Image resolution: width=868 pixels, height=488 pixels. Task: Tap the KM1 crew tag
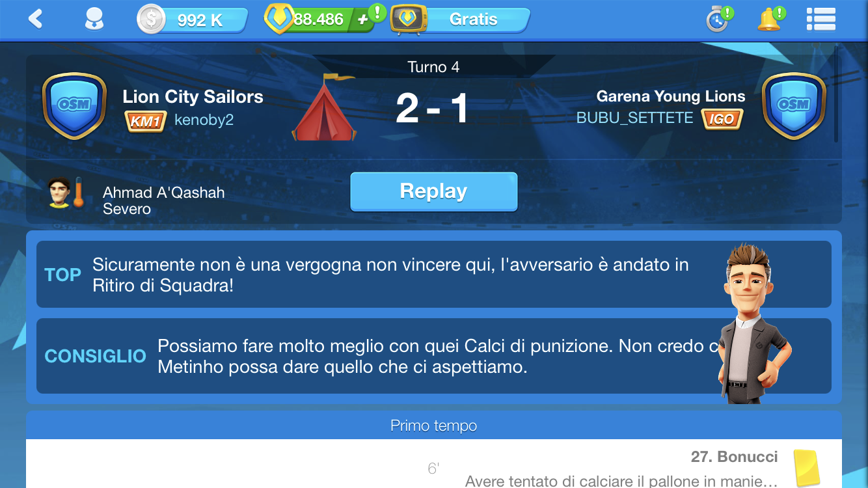click(x=146, y=121)
